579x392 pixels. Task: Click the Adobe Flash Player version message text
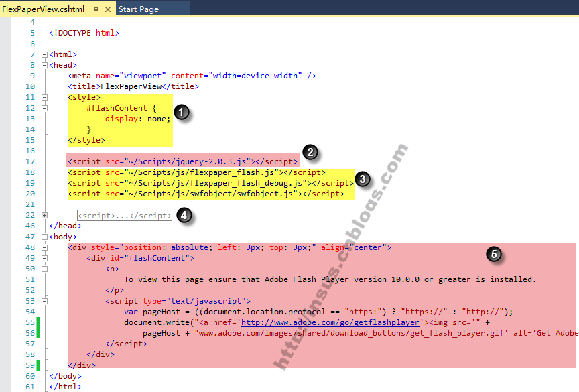[330, 279]
